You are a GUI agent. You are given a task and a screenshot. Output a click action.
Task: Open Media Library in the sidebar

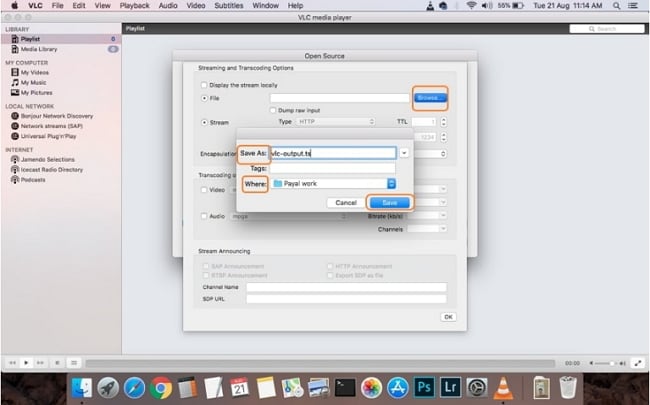39,49
